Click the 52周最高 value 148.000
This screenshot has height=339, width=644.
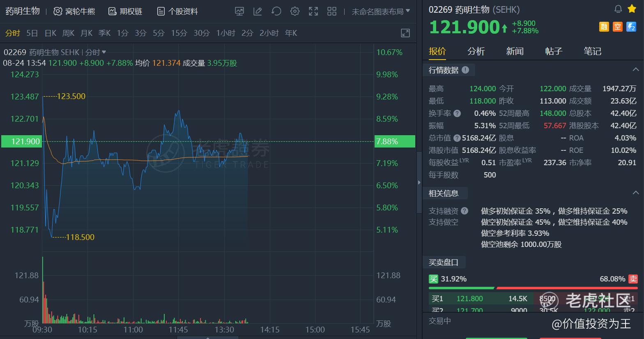coord(553,113)
